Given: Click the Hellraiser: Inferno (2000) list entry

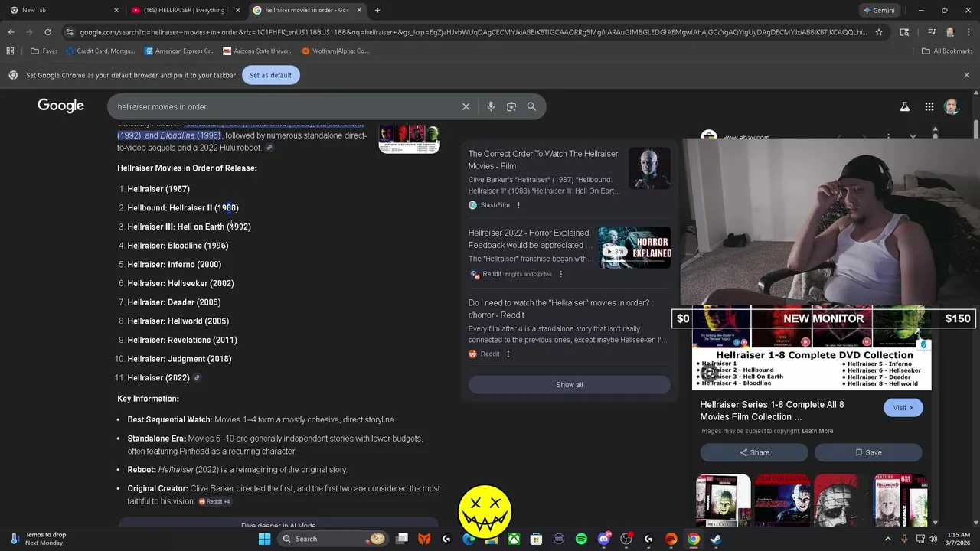Looking at the screenshot, I should (x=174, y=264).
